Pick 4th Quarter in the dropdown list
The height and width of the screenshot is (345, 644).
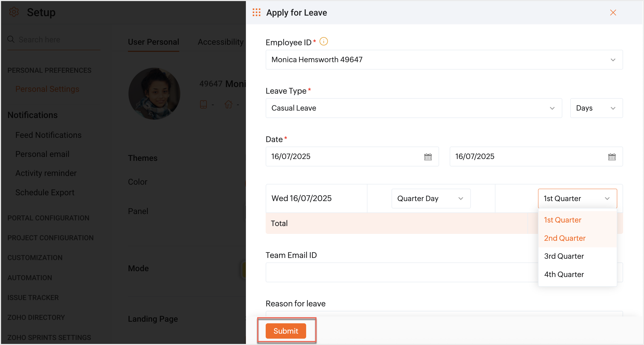(564, 274)
